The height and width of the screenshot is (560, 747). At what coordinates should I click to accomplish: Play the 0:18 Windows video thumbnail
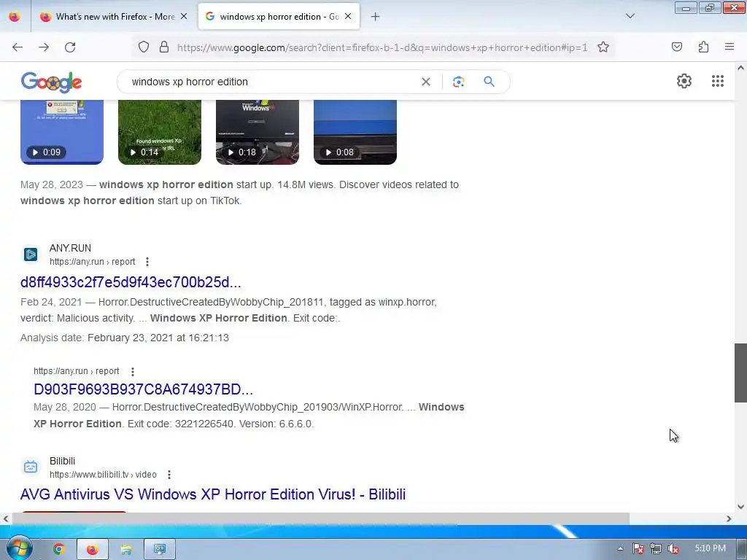tap(258, 133)
